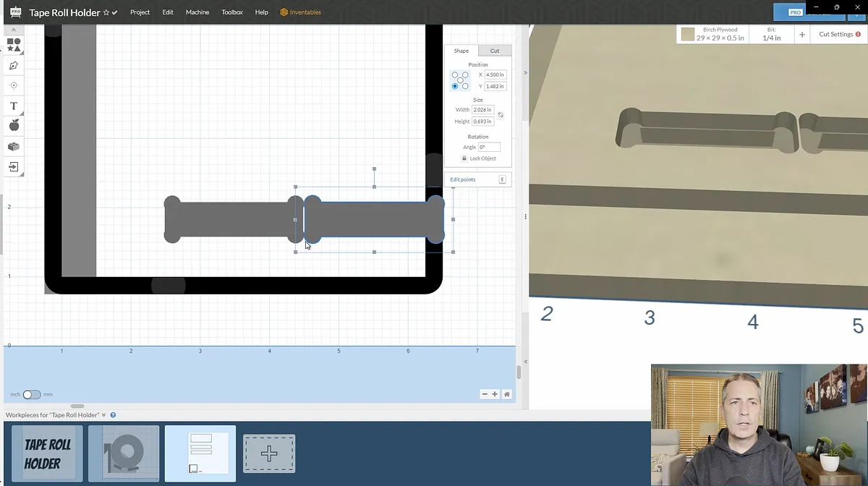Image resolution: width=868 pixels, height=486 pixels.
Task: Open Cut Settings
Action: (x=839, y=34)
